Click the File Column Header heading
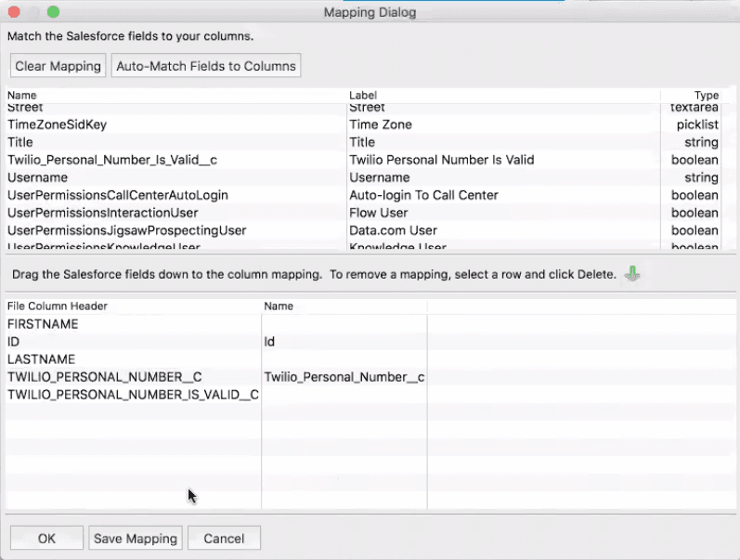740x560 pixels. (x=58, y=306)
